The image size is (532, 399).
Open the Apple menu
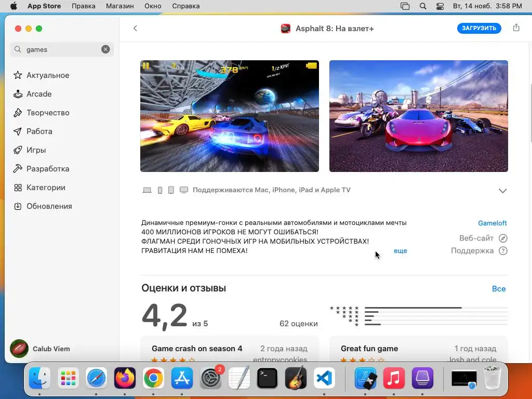(14, 6)
